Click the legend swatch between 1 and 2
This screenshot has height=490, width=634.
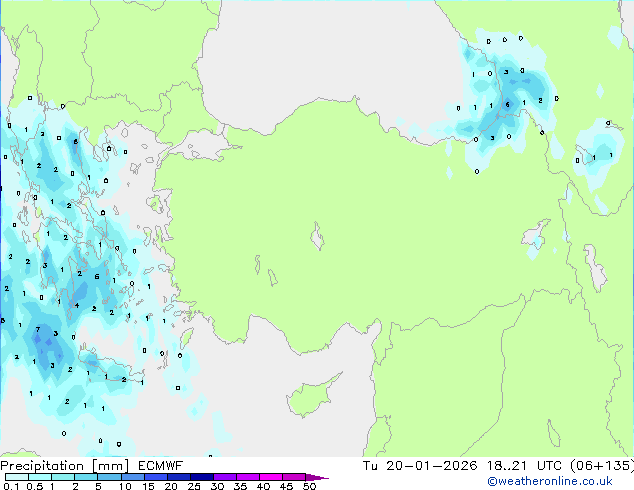point(63,477)
